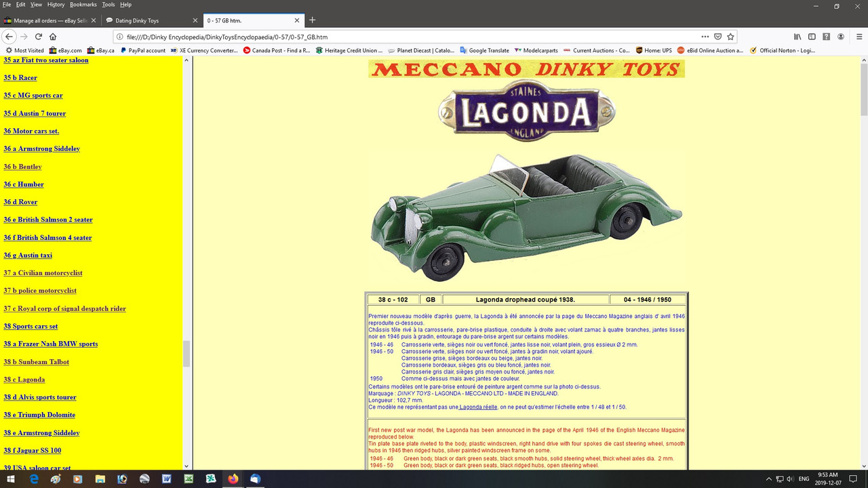Reload the current page

coord(38,37)
